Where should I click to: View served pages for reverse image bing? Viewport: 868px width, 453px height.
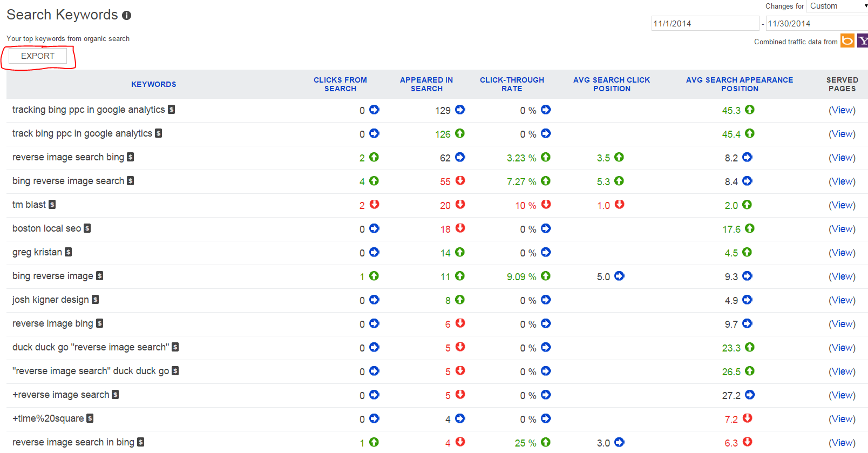tap(842, 324)
